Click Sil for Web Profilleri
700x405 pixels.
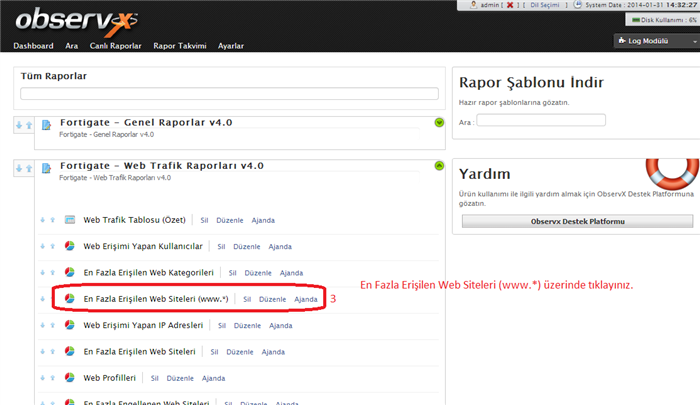[154, 378]
